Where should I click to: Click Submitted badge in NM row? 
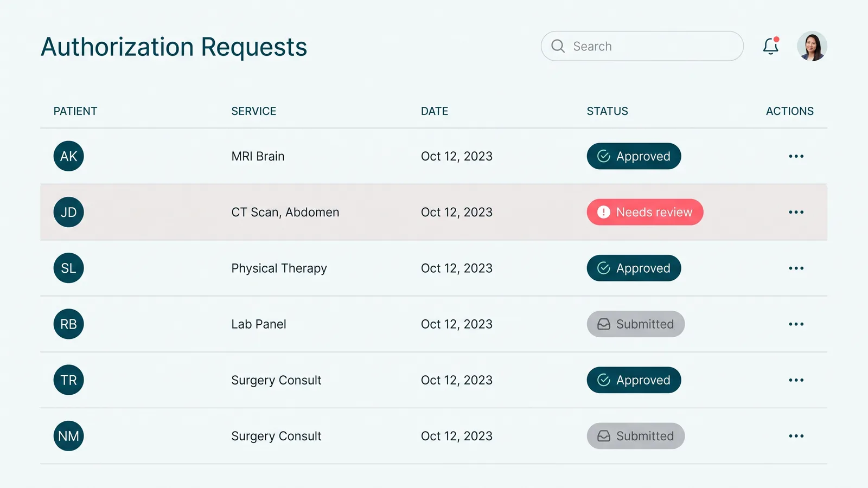[636, 436]
